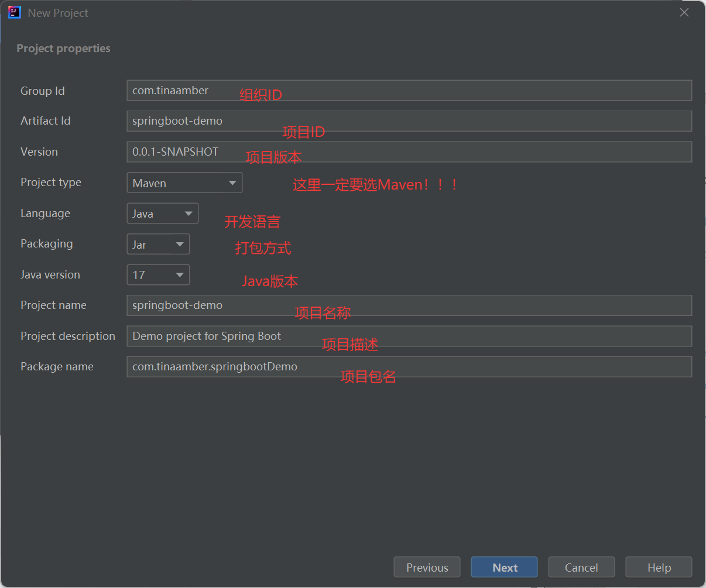Proceed with the Next button

pos(504,568)
